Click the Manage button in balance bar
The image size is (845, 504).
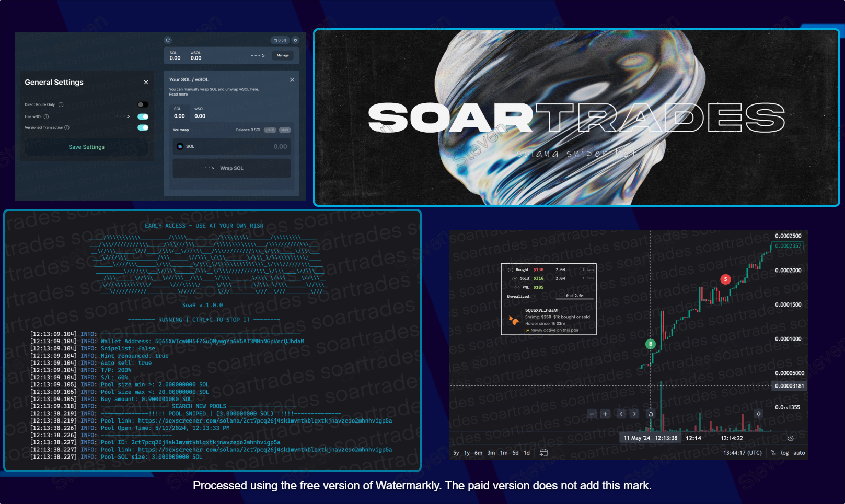[283, 55]
